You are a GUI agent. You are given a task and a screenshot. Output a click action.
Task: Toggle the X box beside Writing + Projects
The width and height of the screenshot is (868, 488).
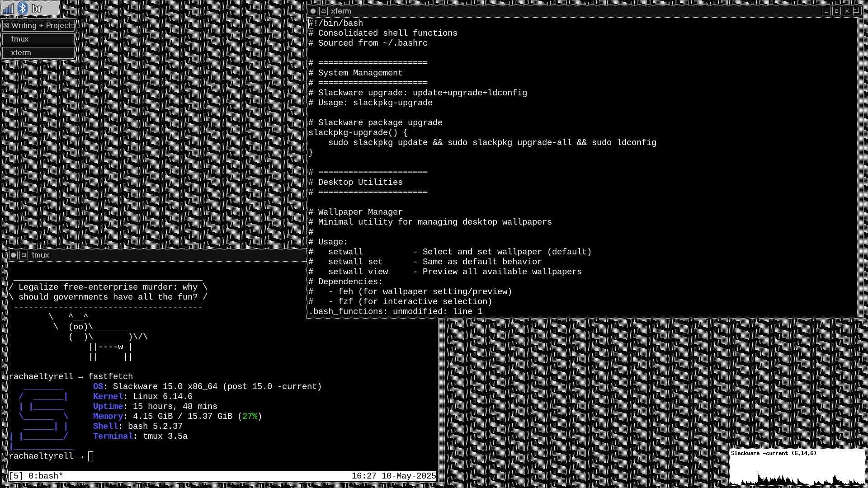point(6,26)
